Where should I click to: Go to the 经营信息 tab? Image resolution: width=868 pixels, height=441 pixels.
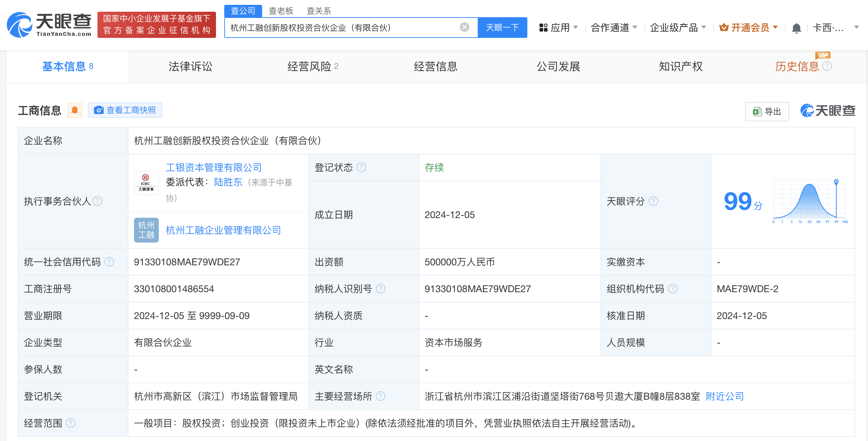pyautogui.click(x=435, y=66)
